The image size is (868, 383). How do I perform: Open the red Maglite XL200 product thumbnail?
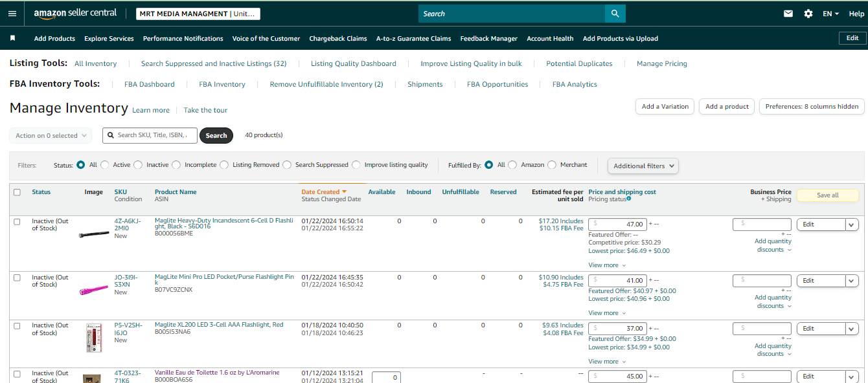(x=94, y=337)
